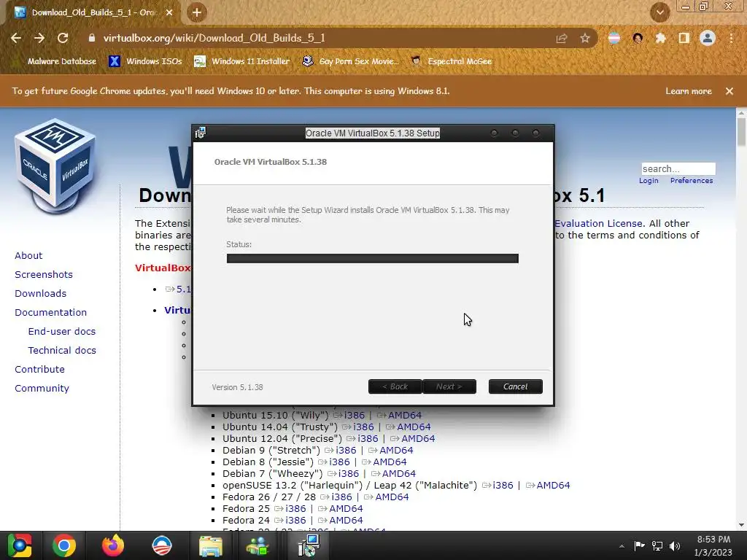Download openSUSE 13.2 i386 build
Image resolution: width=747 pixels, height=560 pixels.
[x=503, y=485]
